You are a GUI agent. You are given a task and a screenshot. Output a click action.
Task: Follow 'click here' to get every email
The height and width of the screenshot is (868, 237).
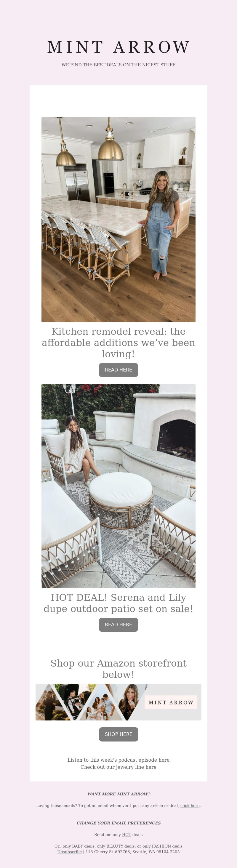click(190, 806)
